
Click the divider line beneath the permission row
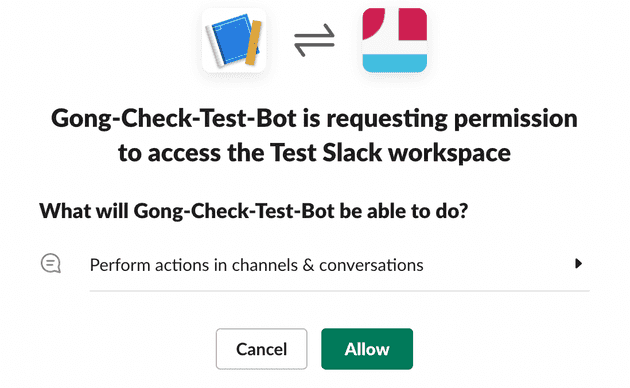pyautogui.click(x=340, y=290)
